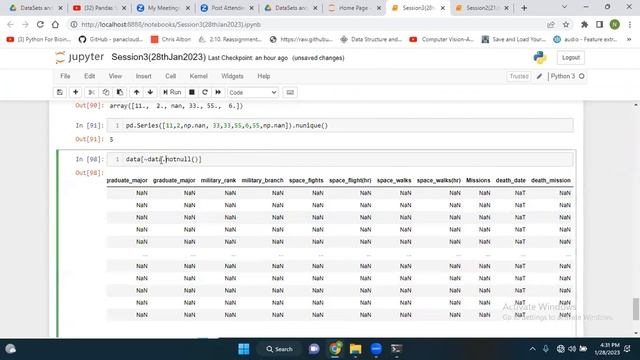The height and width of the screenshot is (360, 640).
Task: Switch to the Pandas YouTube tab
Action: 100,8
